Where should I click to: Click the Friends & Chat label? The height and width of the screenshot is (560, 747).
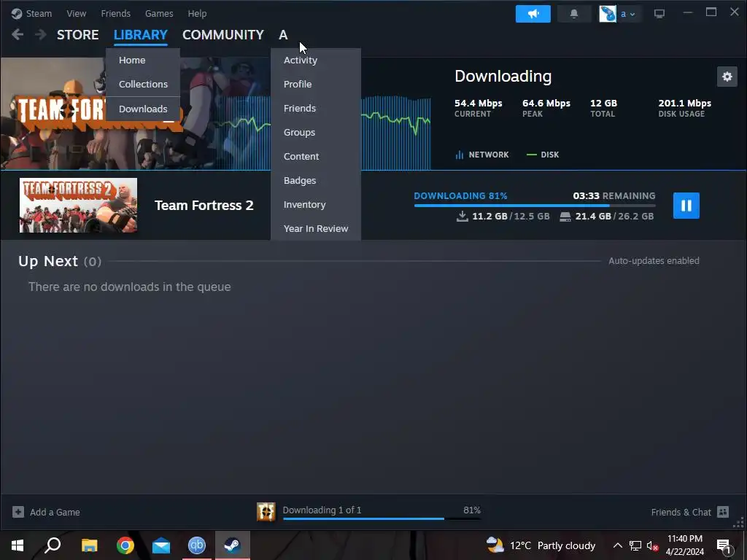point(681,513)
